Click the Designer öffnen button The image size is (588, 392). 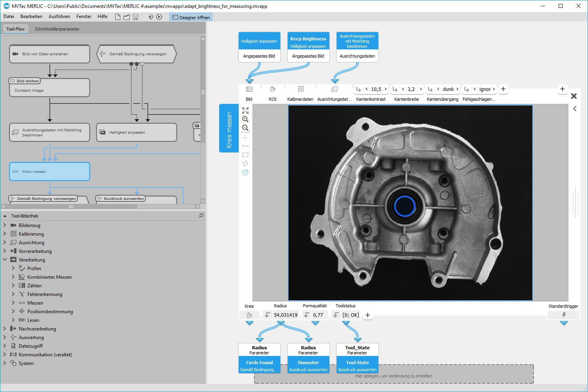191,17
